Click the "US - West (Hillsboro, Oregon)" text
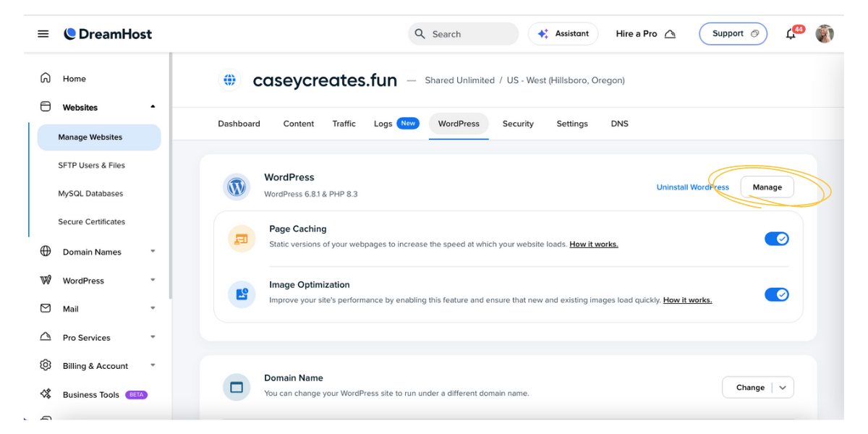The image size is (868, 434). tap(566, 80)
